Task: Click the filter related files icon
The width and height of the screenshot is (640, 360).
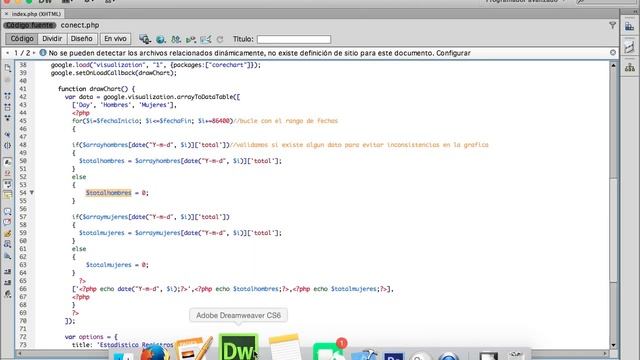Action: tap(612, 25)
